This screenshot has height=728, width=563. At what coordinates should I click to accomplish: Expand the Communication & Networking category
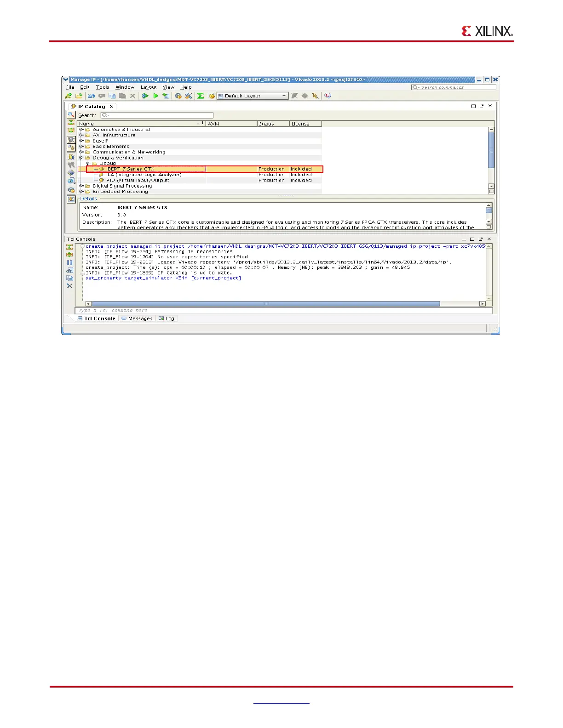81,152
